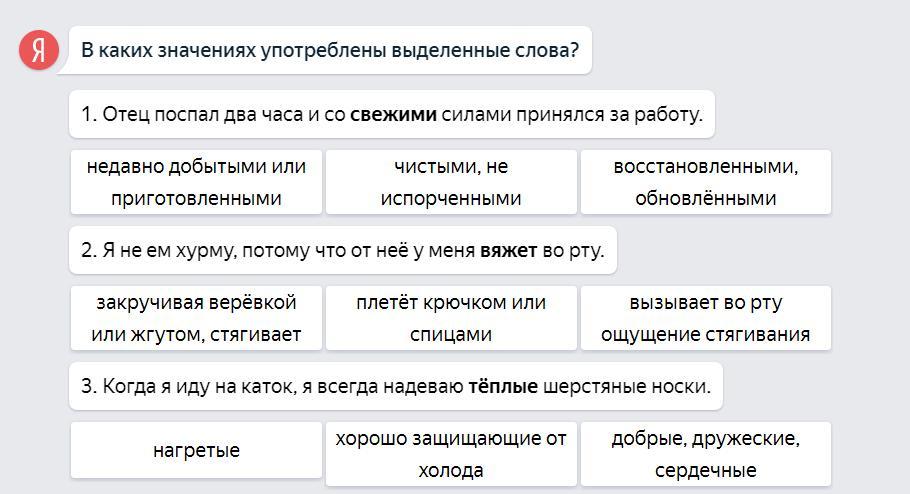
Task: Click the bold word "вяжет"
Action: pyautogui.click(x=508, y=250)
